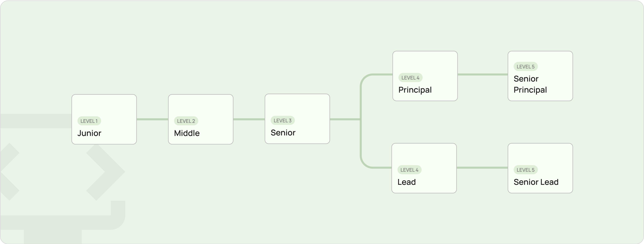Click the connector between Junior and Middle
Screen dimensions: 644x244
tap(152, 119)
